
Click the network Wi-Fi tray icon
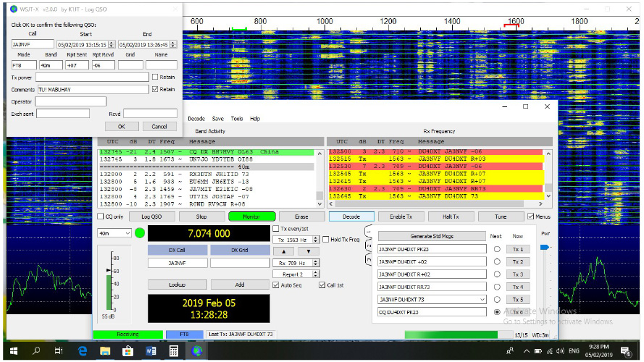coord(550,351)
